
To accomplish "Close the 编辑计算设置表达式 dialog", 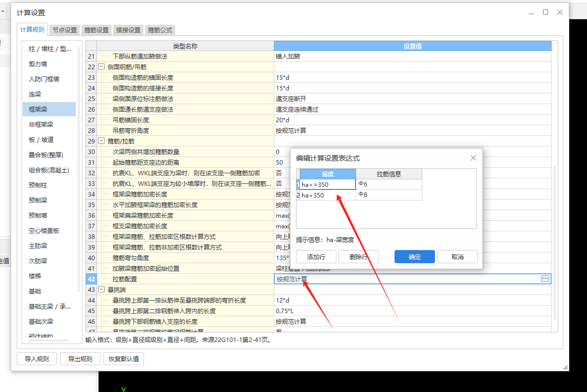I will (473, 158).
